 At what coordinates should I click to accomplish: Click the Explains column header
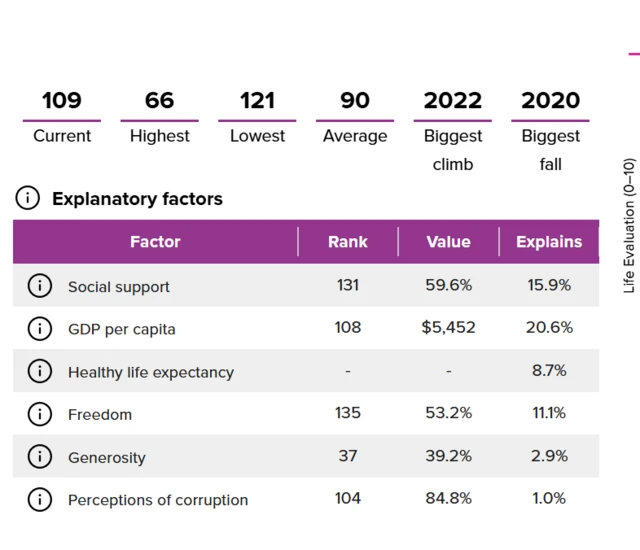coord(549,242)
